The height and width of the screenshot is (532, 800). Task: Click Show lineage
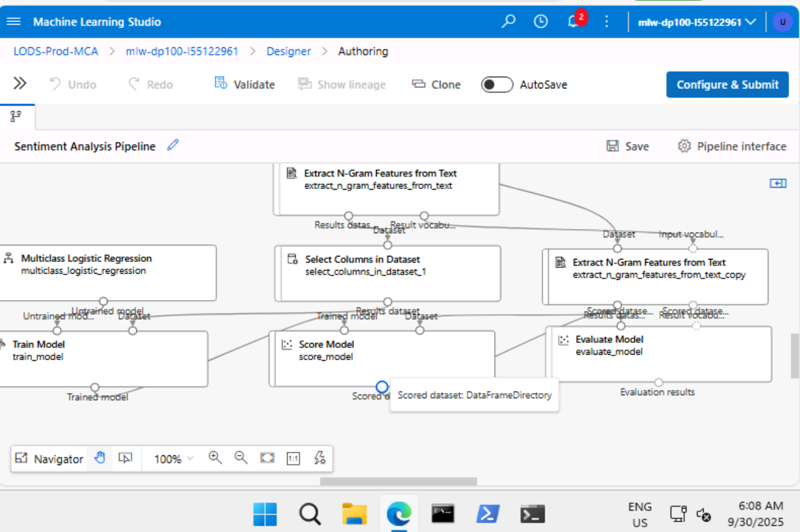(342, 85)
